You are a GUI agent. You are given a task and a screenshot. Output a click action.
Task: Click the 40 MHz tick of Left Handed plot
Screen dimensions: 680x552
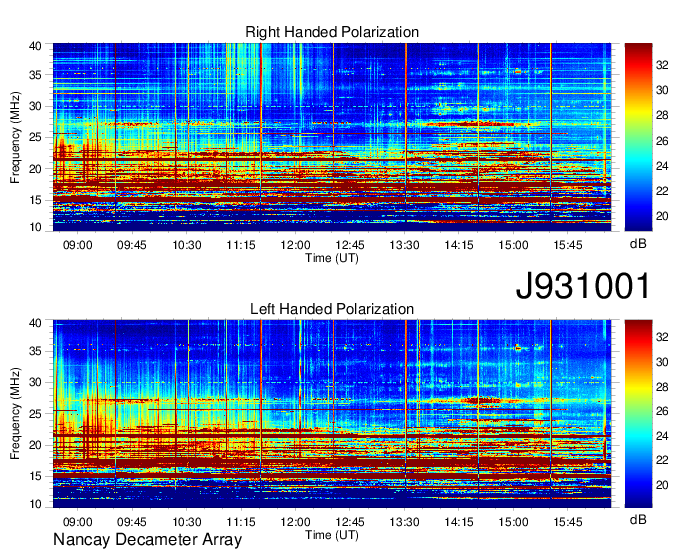click(35, 323)
